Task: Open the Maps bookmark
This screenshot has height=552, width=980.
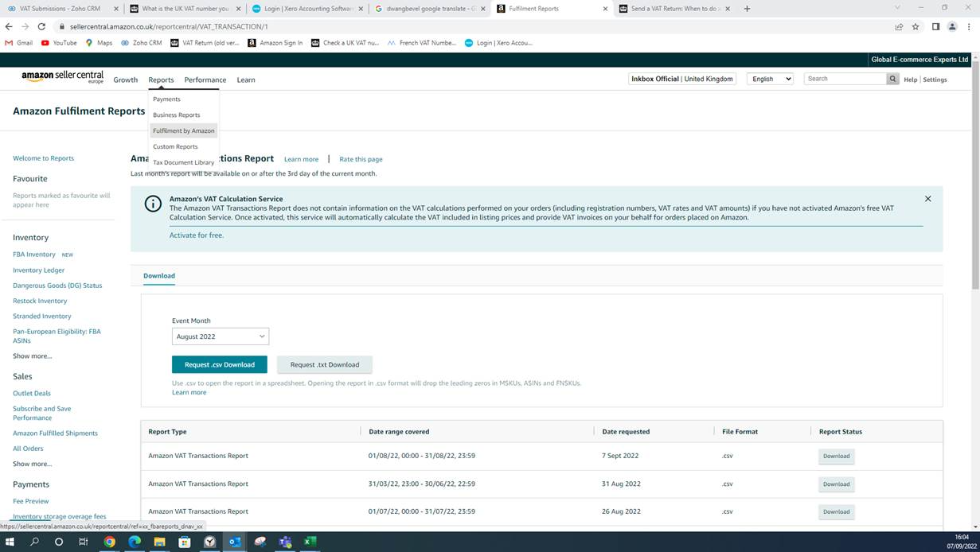Action: click(x=99, y=43)
